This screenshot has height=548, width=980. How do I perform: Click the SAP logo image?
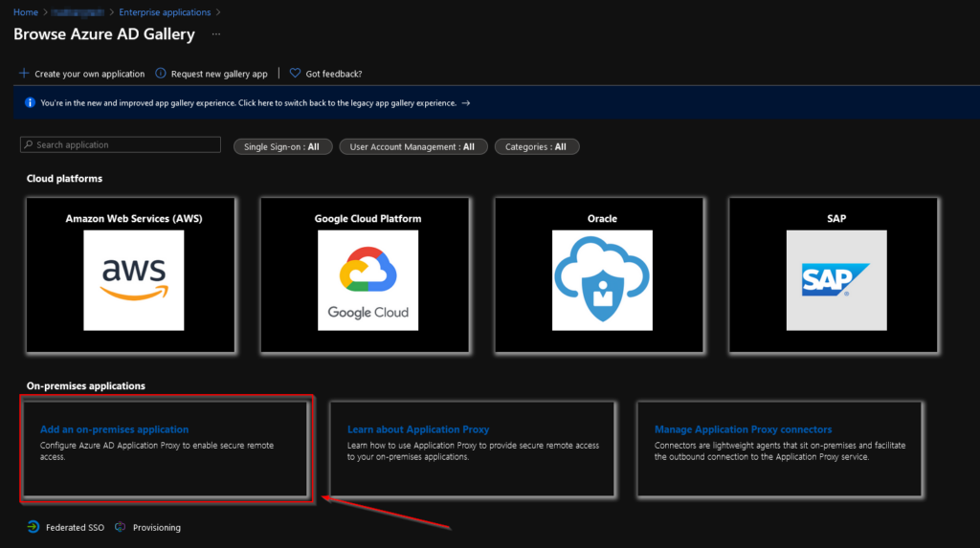click(836, 280)
